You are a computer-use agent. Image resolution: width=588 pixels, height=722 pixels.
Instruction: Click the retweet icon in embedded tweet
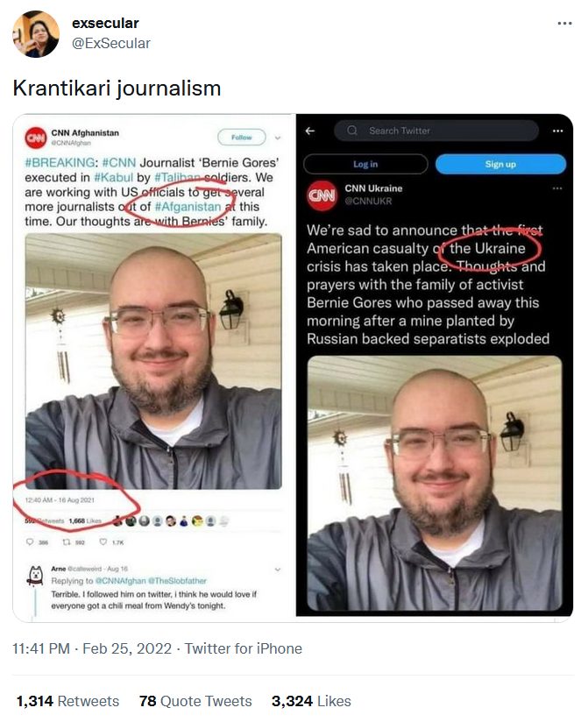click(x=67, y=542)
